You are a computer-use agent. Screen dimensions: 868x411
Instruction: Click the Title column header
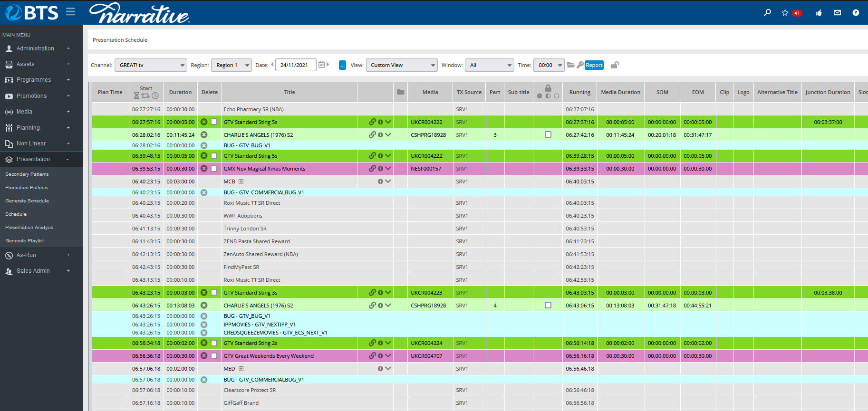[289, 92]
